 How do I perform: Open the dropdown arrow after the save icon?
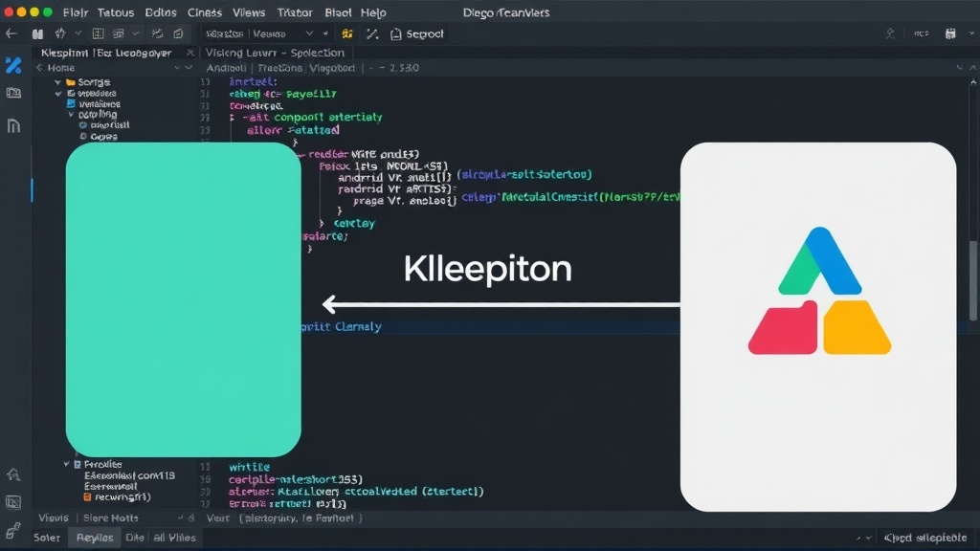(x=970, y=33)
